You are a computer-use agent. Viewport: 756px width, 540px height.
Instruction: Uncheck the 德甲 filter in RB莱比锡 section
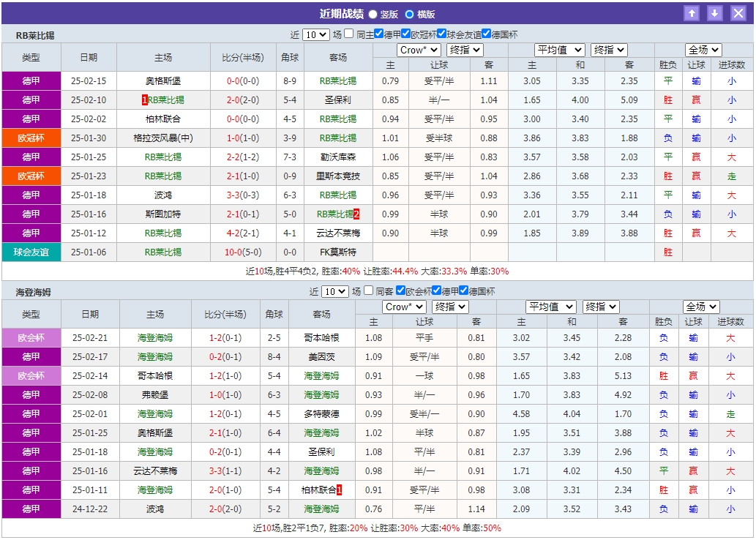click(x=378, y=34)
